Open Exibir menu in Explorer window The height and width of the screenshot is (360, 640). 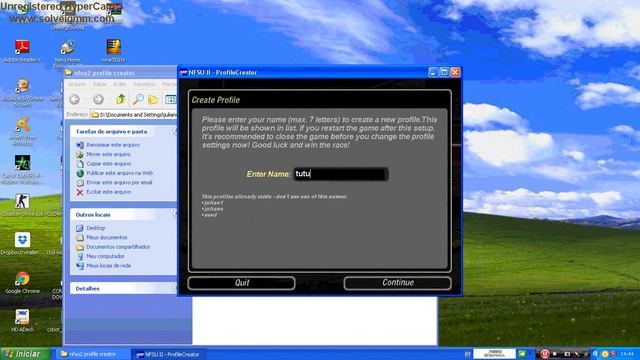tap(120, 84)
